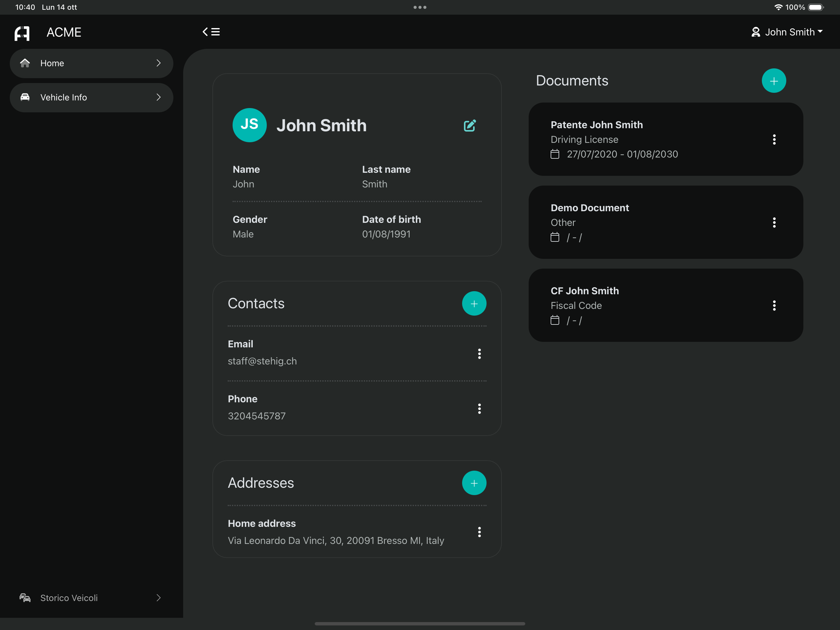This screenshot has height=630, width=840.
Task: Click the Fiscal Code document type label
Action: [x=576, y=306]
